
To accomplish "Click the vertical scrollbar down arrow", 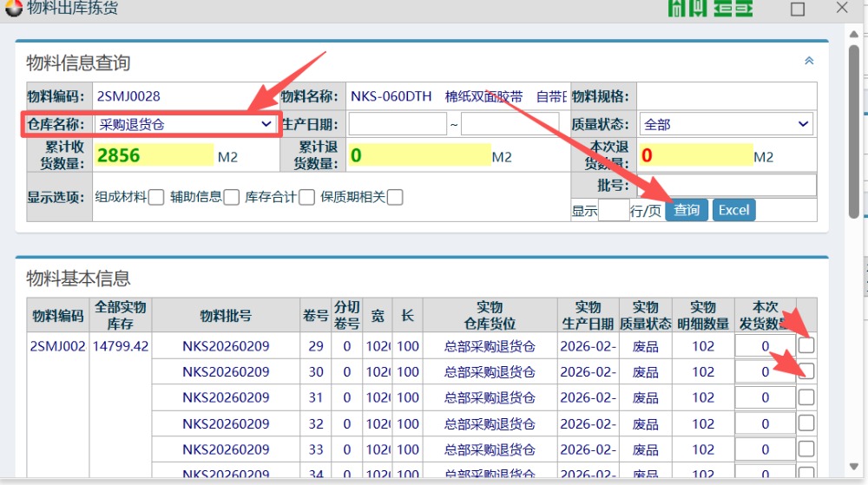I will coord(854,465).
